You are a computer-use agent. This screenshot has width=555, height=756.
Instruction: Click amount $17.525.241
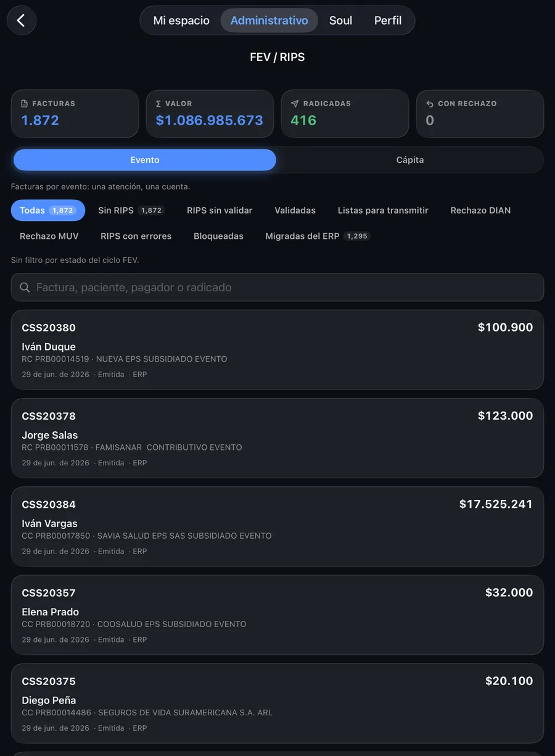496,504
